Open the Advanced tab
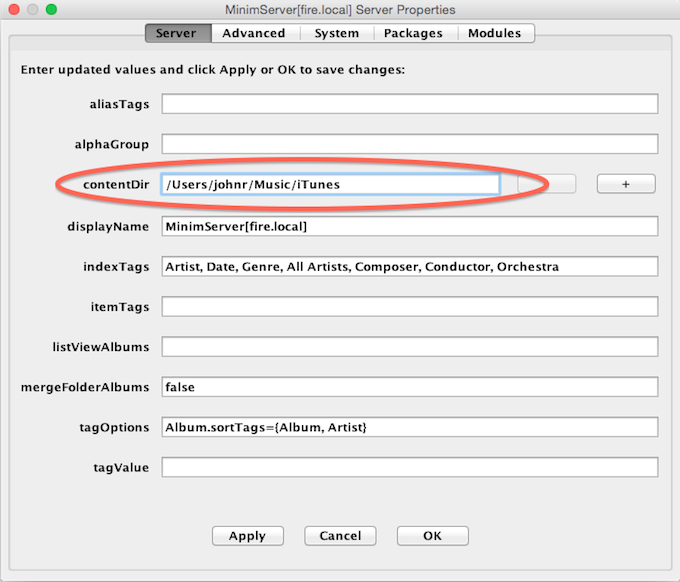680x582 pixels. [254, 33]
